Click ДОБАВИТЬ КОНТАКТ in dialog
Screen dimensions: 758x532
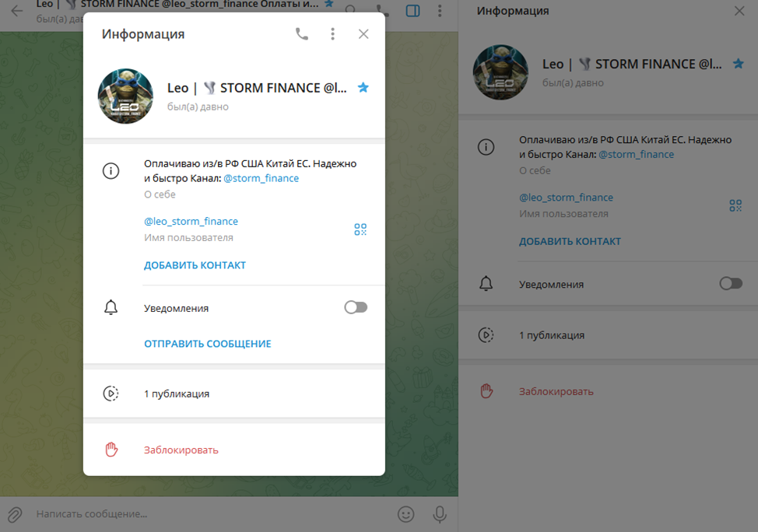195,265
